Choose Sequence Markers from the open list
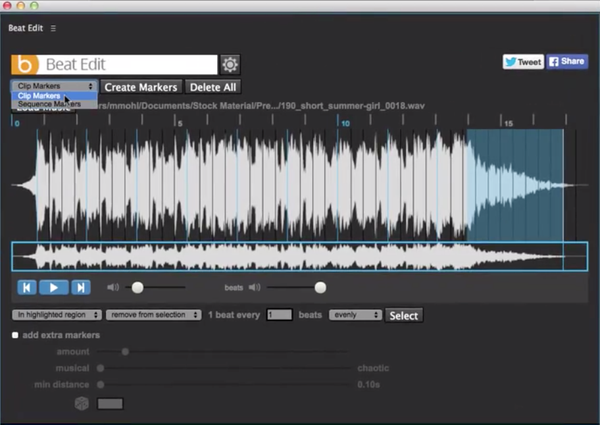The width and height of the screenshot is (600, 425). coord(50,103)
